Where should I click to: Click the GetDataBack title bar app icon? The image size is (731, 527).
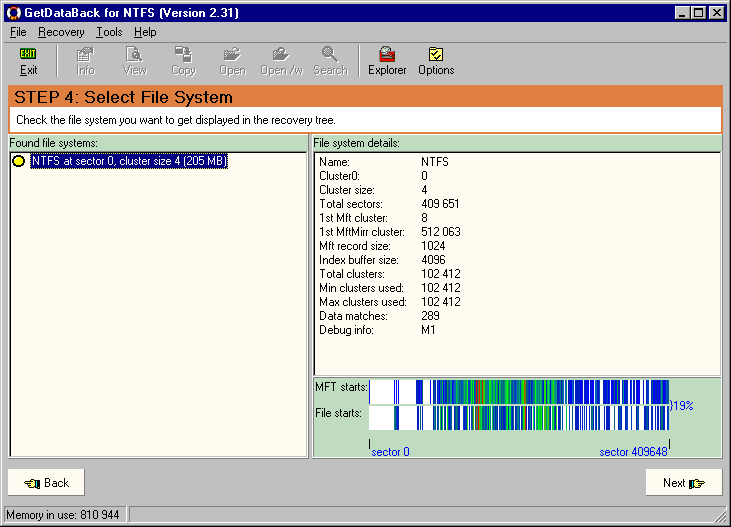tap(14, 13)
